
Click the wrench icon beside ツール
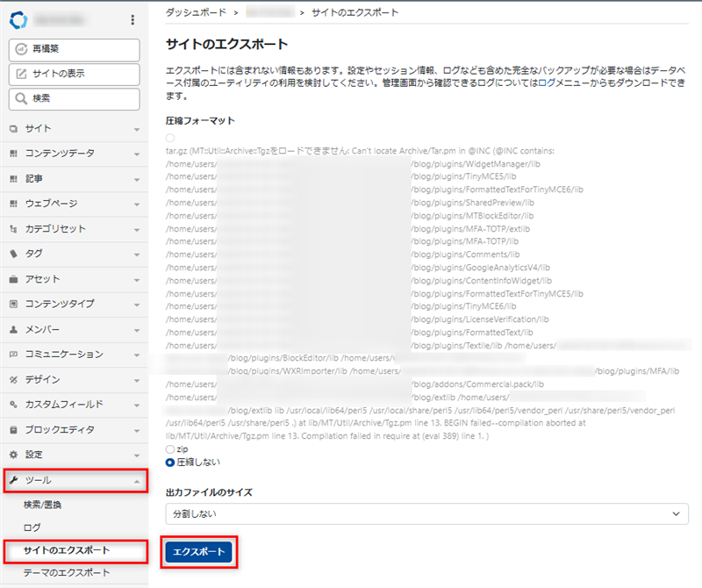13,481
